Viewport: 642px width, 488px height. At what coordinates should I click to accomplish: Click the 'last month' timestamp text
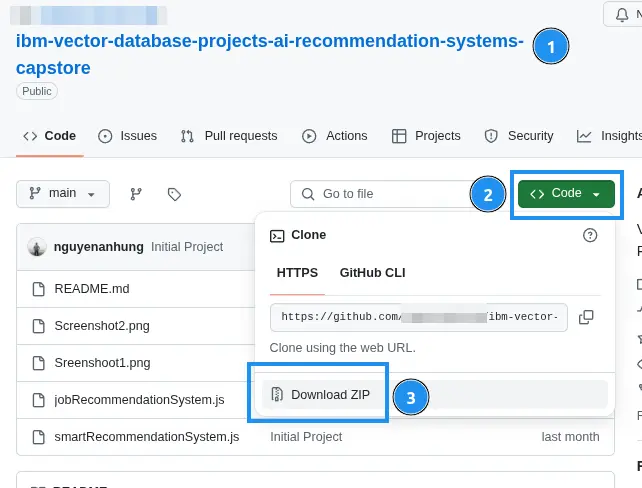(570, 437)
